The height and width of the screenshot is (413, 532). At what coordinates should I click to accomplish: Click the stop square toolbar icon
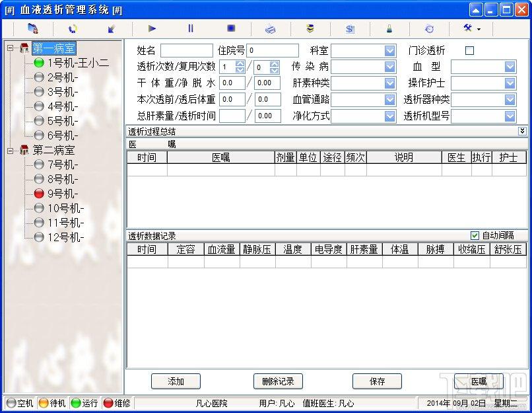[x=231, y=28]
